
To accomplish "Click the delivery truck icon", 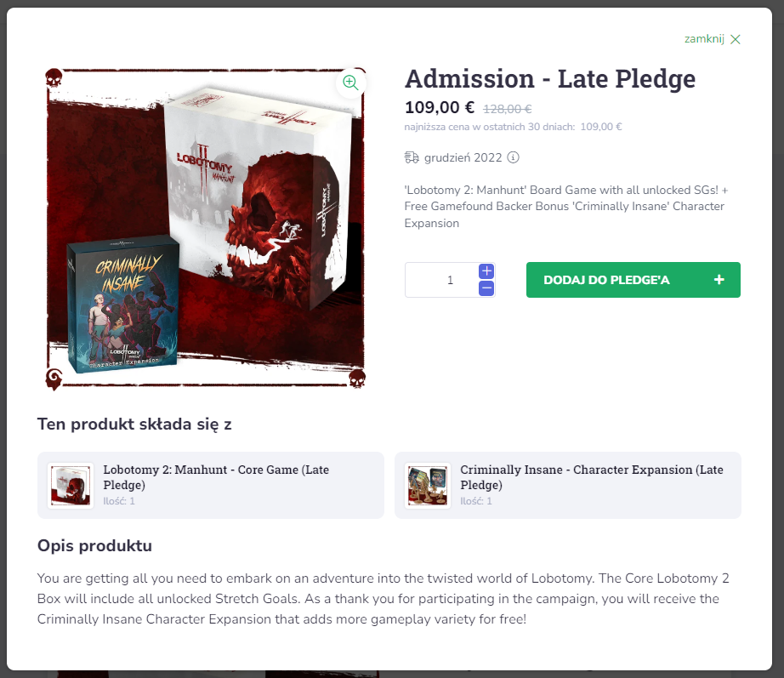I will [x=412, y=157].
